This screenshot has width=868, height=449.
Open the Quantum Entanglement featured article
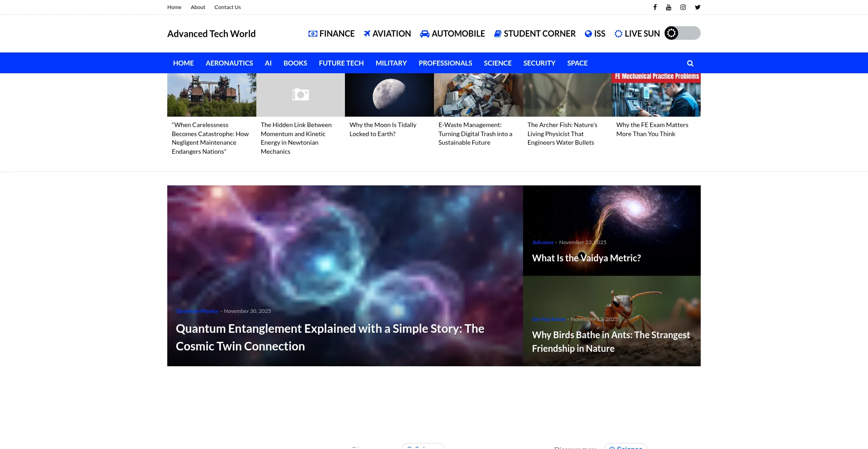click(330, 337)
